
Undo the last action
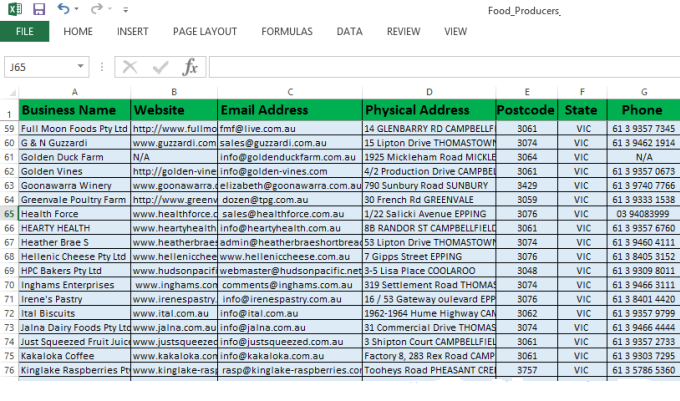[63, 9]
